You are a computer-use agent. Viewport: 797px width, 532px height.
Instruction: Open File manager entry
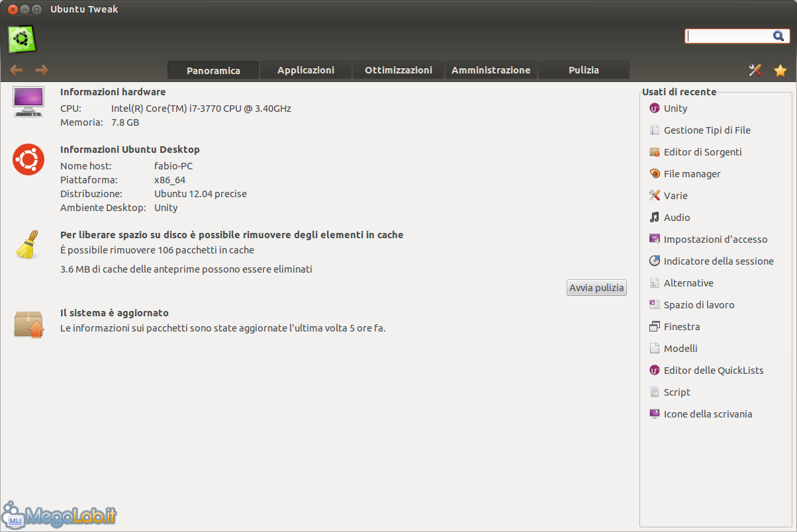(x=692, y=174)
